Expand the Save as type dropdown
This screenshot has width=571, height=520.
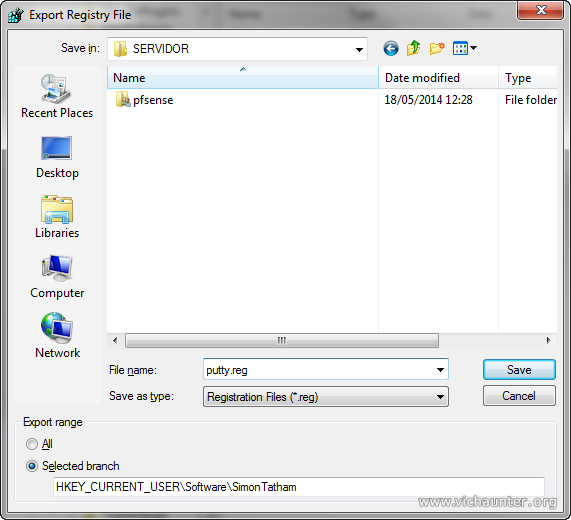tap(440, 397)
